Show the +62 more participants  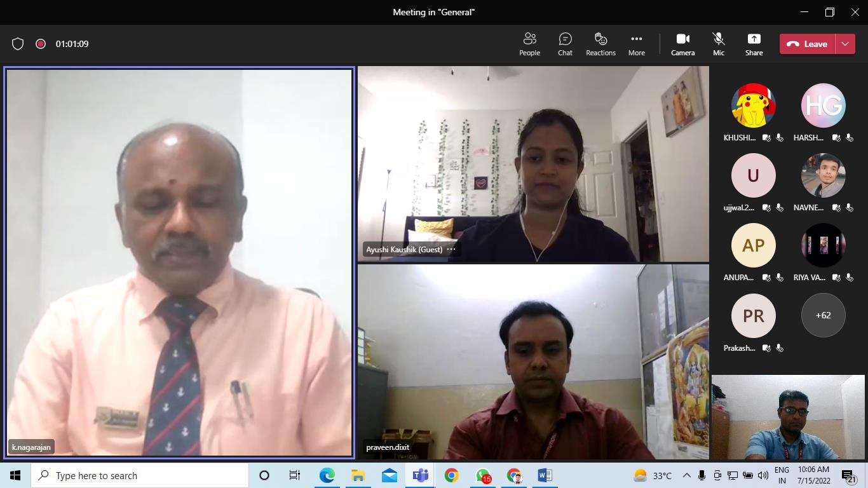click(x=823, y=315)
